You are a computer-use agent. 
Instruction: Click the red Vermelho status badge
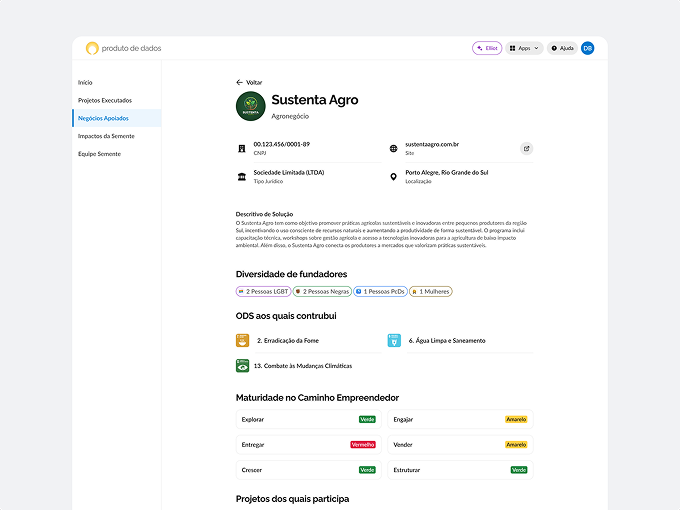363,444
